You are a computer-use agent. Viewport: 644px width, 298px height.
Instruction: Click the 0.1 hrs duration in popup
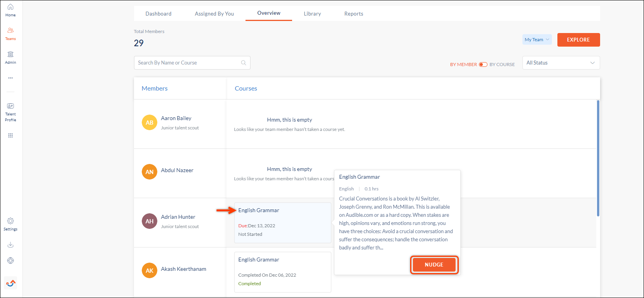click(x=371, y=189)
